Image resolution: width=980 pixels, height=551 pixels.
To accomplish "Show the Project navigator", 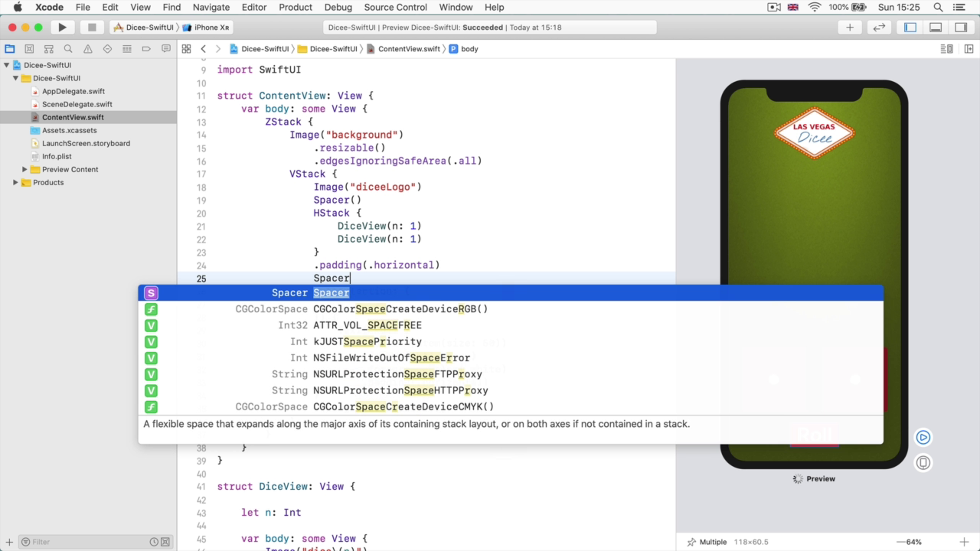I will click(10, 49).
